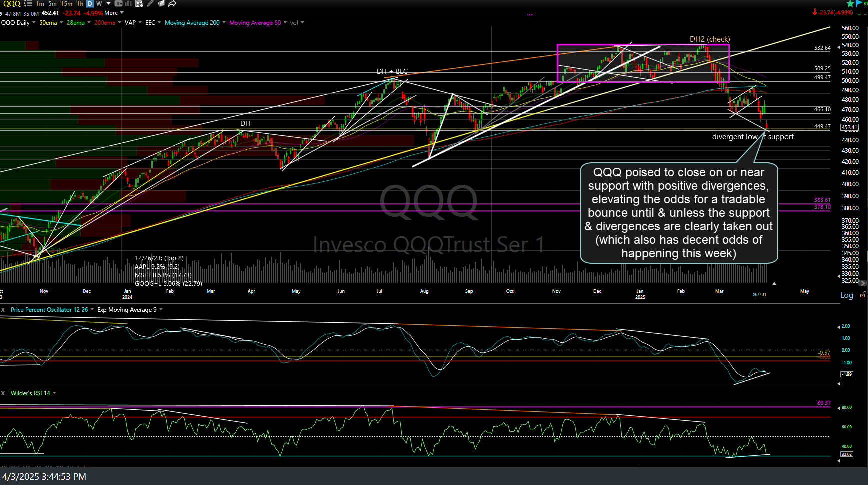This screenshot has height=485, width=868.
Task: Select the pencil drawing tool
Action: click(150, 3)
